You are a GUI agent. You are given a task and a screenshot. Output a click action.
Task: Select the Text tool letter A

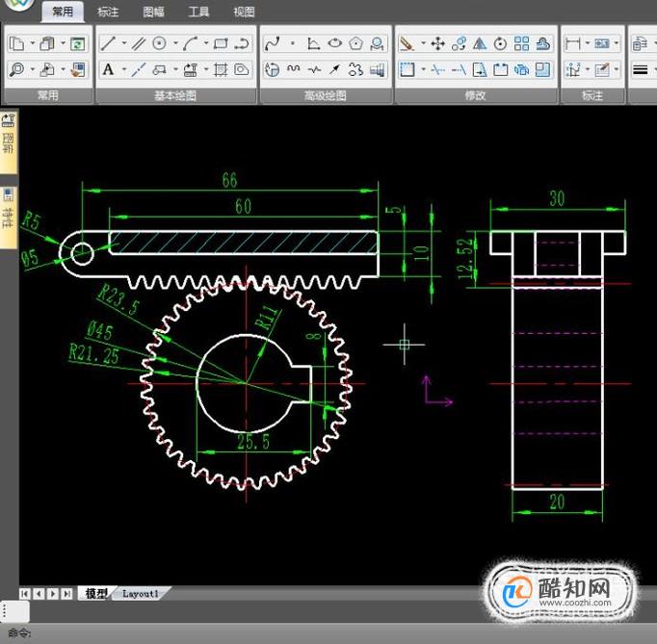(x=108, y=69)
